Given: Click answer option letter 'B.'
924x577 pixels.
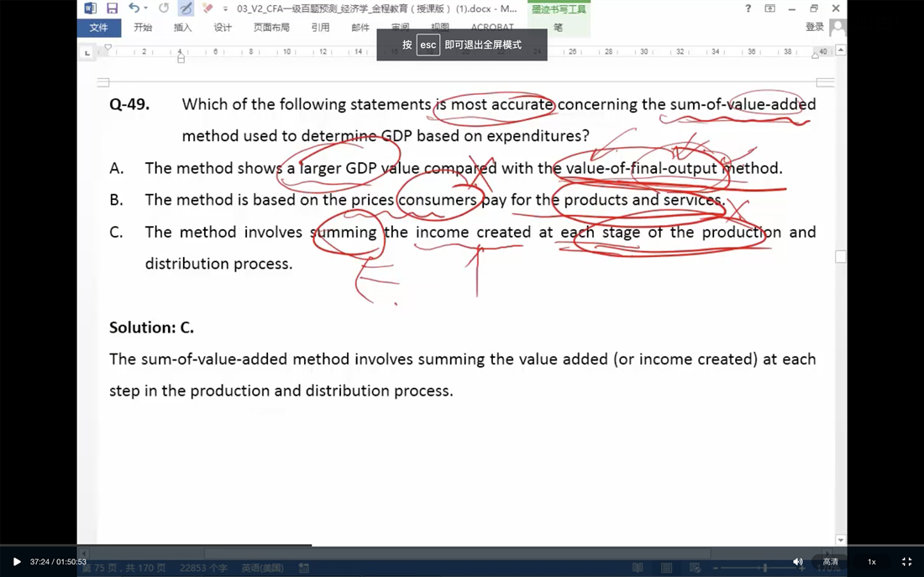Looking at the screenshot, I should pyautogui.click(x=117, y=201).
